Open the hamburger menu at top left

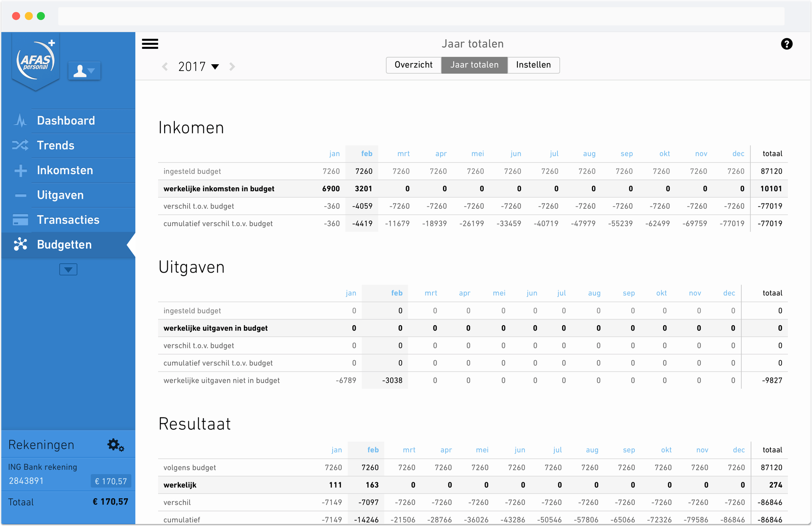pos(150,44)
